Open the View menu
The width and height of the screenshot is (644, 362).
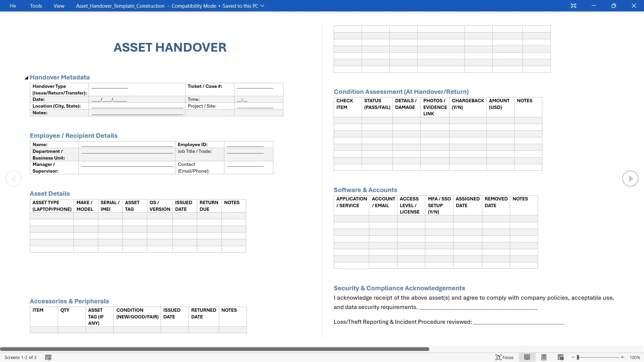pyautogui.click(x=59, y=6)
